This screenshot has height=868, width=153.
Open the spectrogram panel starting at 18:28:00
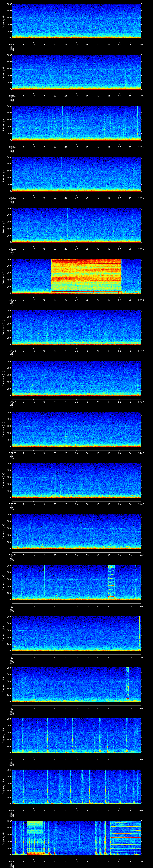[x=77, y=736]
